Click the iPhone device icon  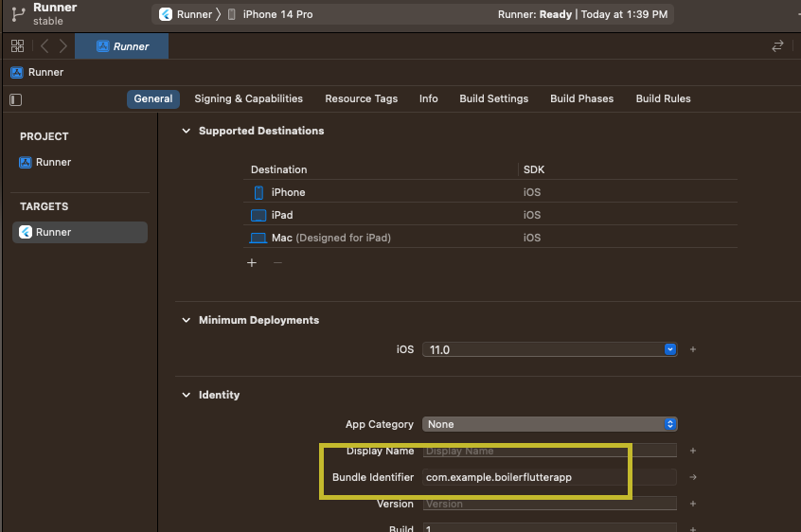(259, 192)
